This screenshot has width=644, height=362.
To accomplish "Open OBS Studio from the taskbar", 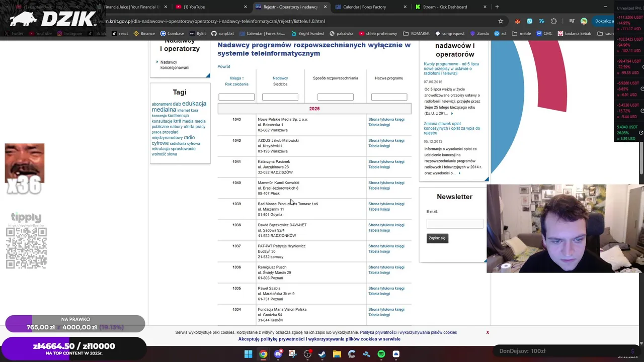I will pyautogui.click(x=307, y=354).
